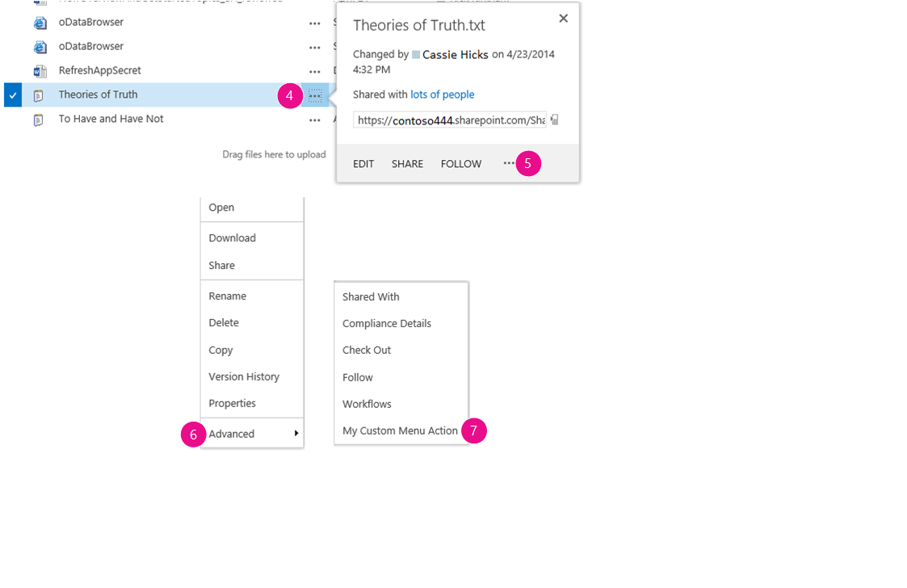Open the lots of people link
The width and height of the screenshot is (907, 588).
pyautogui.click(x=443, y=94)
